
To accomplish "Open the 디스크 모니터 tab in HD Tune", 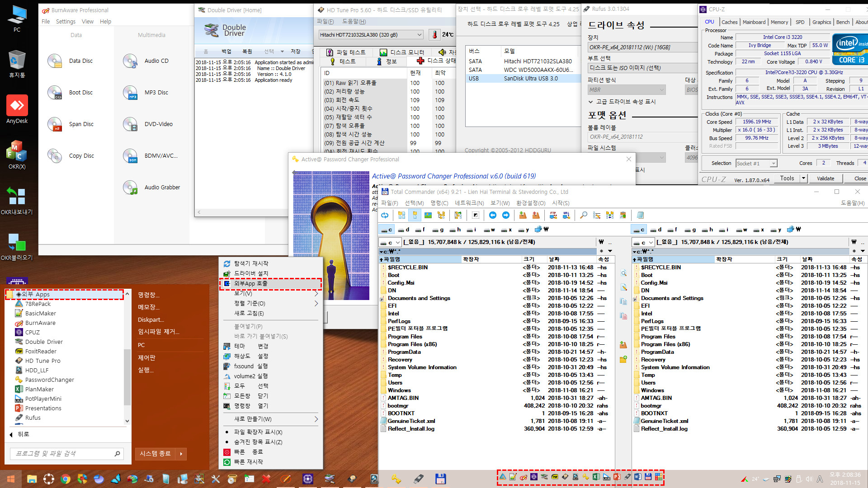I will click(402, 52).
